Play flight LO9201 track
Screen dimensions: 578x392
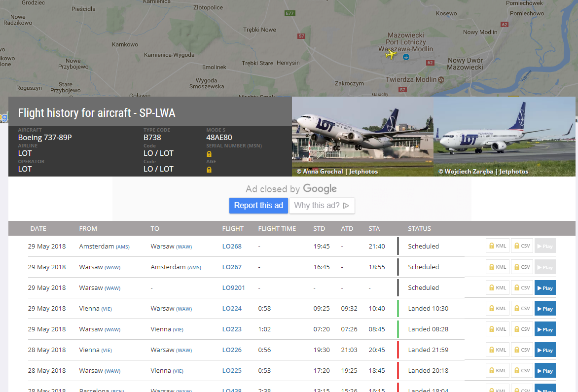pyautogui.click(x=545, y=288)
